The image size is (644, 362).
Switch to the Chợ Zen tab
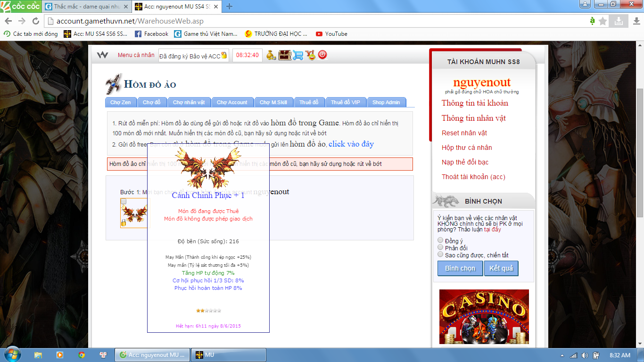pos(121,102)
